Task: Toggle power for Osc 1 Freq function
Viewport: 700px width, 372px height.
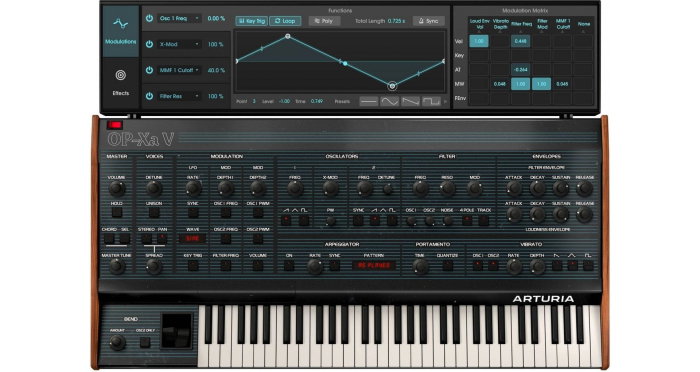Action: coord(149,18)
